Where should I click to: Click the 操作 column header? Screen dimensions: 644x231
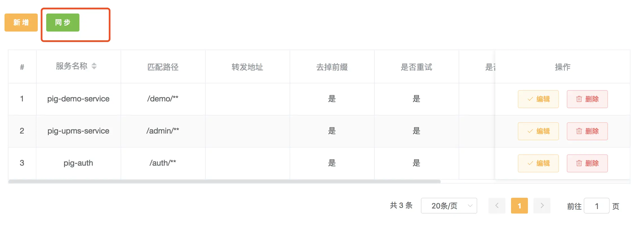click(562, 67)
